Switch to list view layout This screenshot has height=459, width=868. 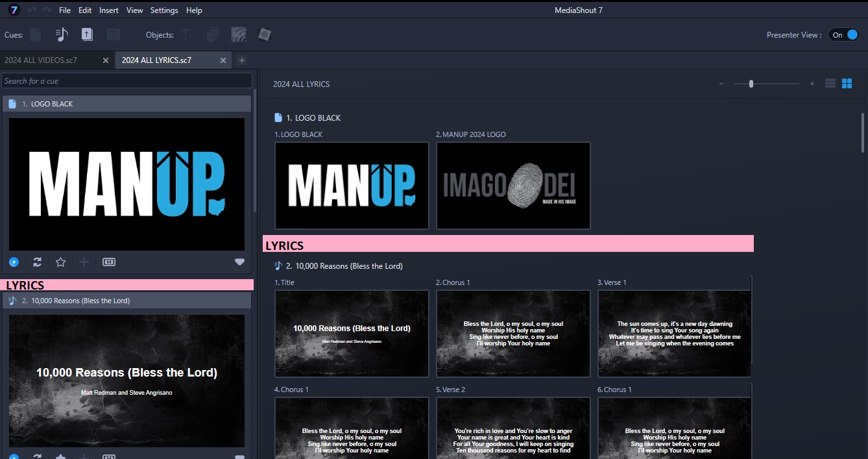(830, 84)
